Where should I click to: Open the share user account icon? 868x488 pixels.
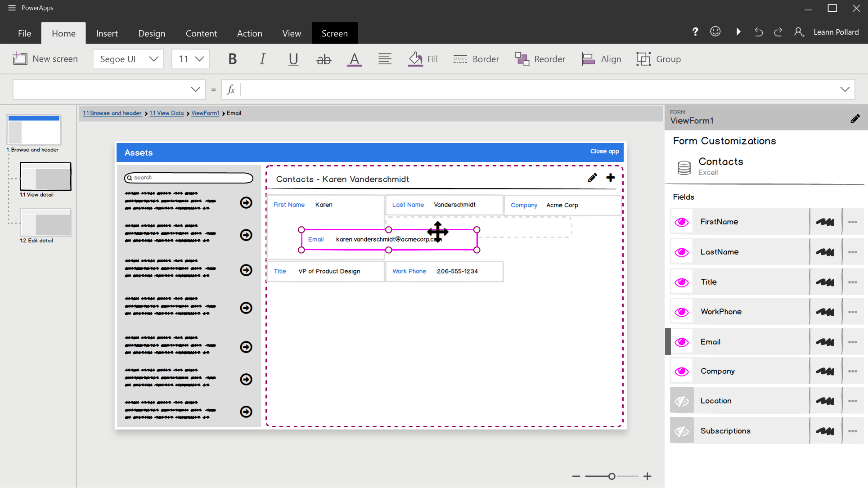(799, 32)
